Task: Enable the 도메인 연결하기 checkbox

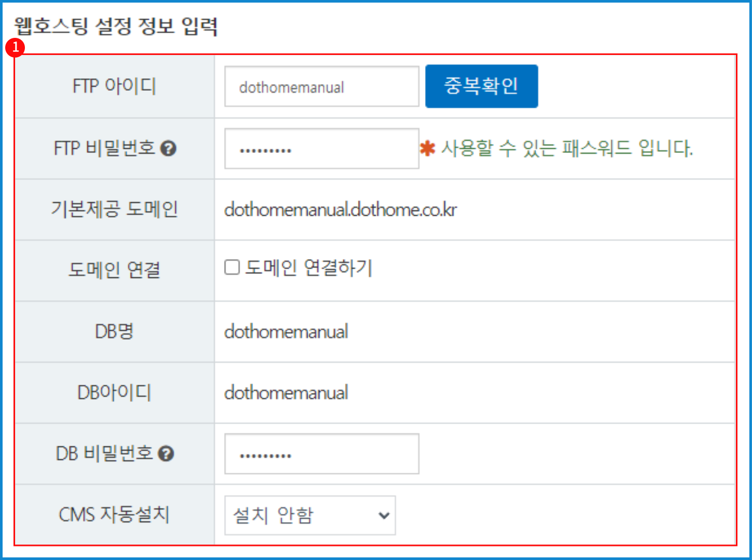Action: click(232, 268)
